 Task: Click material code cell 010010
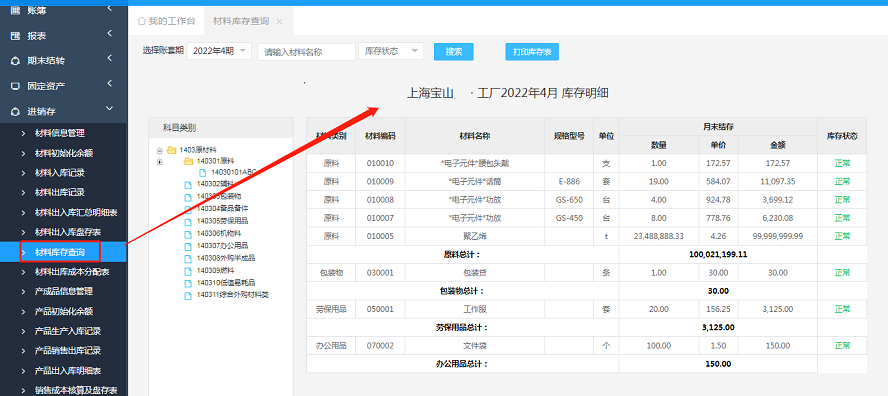[x=380, y=163]
